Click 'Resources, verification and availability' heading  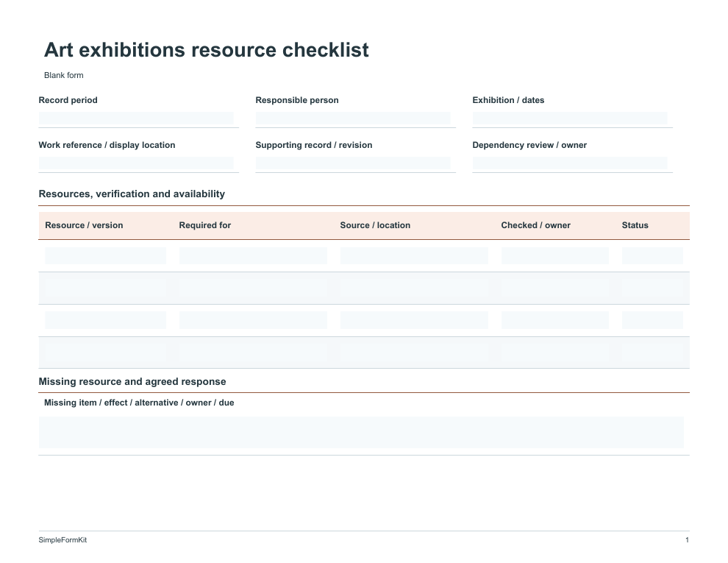tap(132, 194)
